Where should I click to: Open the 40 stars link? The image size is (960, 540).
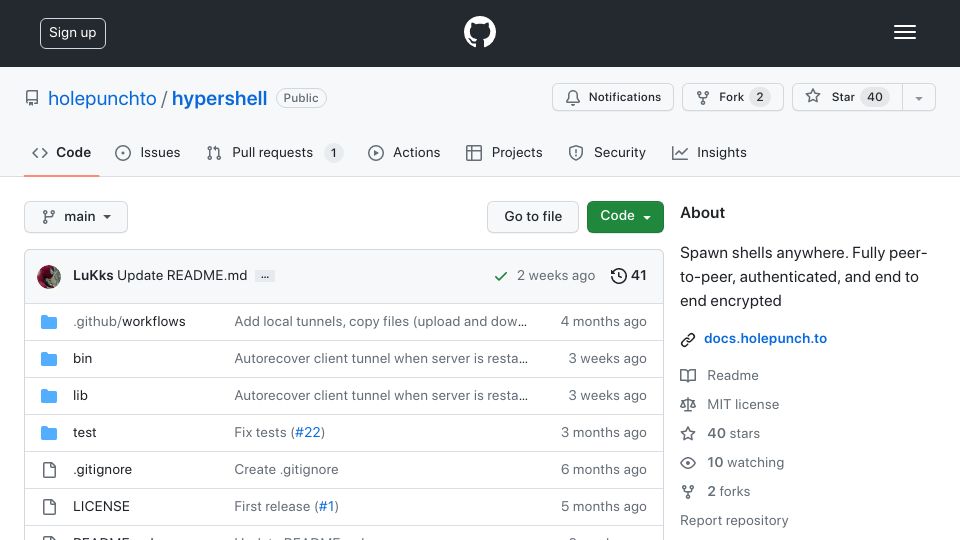pyautogui.click(x=733, y=433)
